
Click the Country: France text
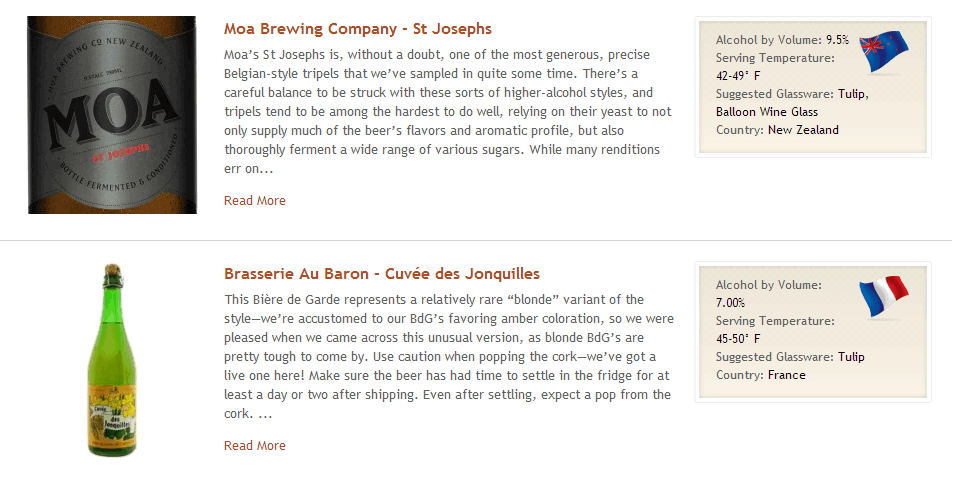[x=760, y=375]
